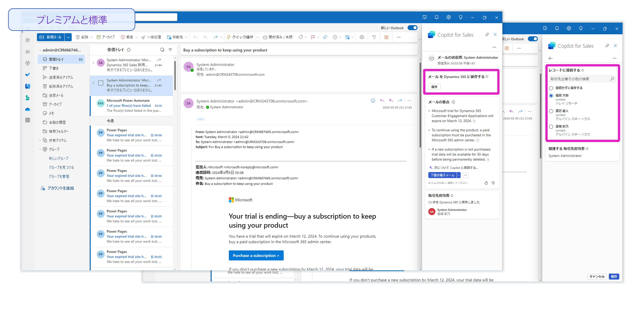
Task: Click the 開封済み / 未読 toolbar button
Action: tap(277, 37)
